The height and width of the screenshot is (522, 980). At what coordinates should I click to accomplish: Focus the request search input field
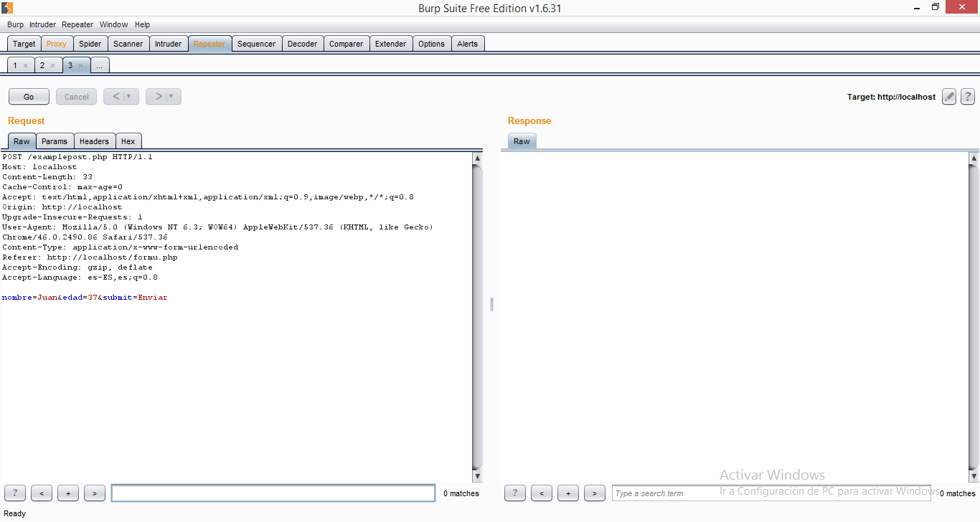point(273,493)
